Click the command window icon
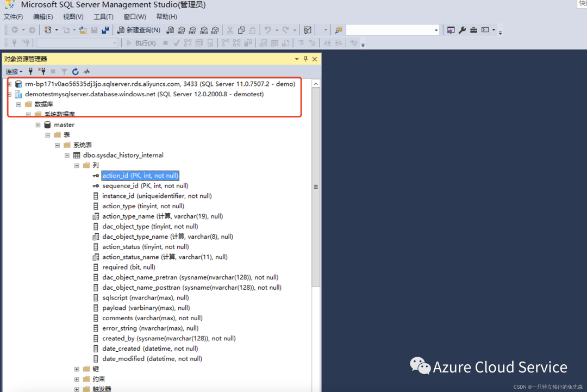The width and height of the screenshot is (587, 392). pyautogui.click(x=485, y=30)
